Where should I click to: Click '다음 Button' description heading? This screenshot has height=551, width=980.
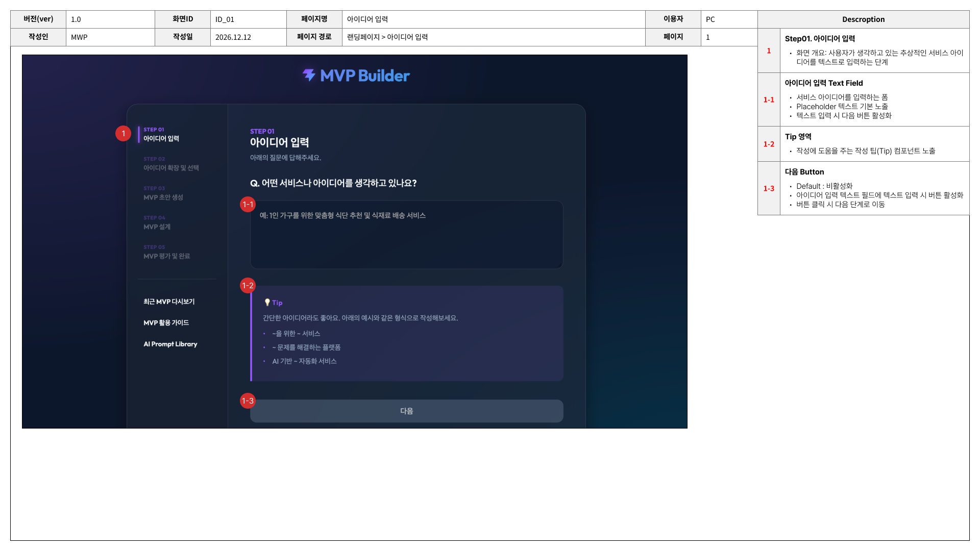click(x=804, y=172)
